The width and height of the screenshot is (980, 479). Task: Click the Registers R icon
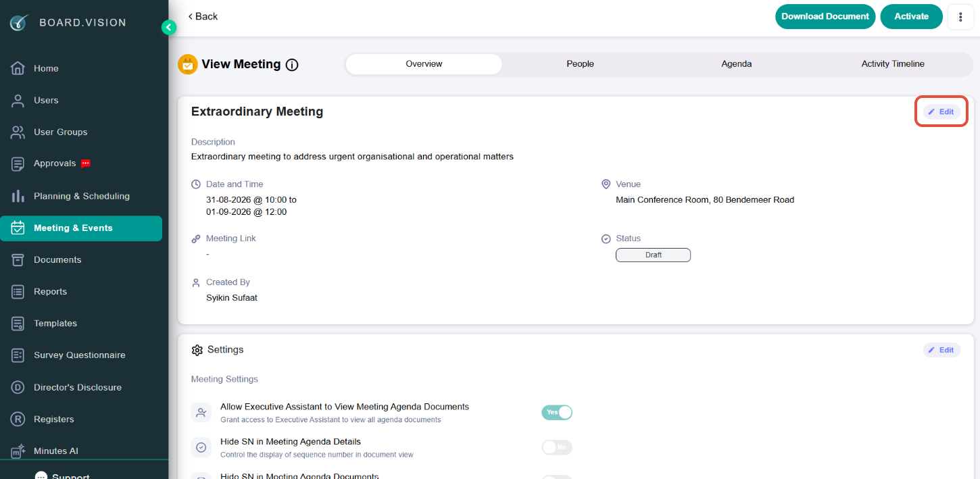(x=18, y=419)
